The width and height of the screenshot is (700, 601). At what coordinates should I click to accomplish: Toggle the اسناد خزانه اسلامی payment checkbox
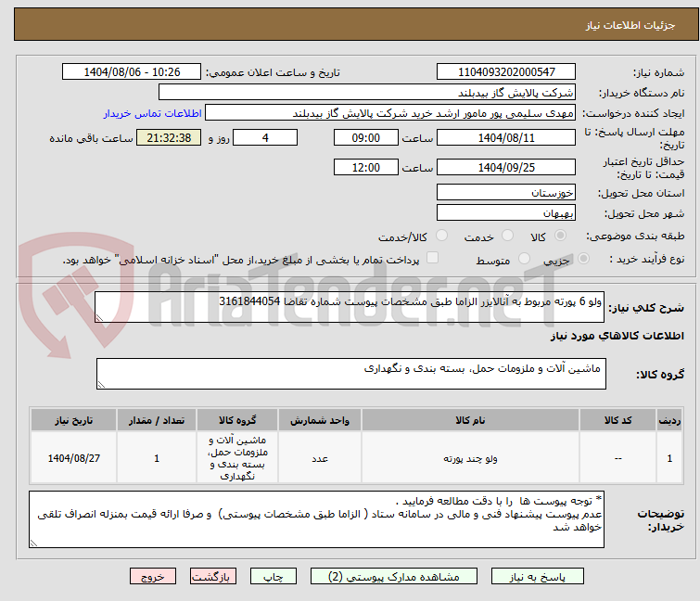[x=432, y=260]
